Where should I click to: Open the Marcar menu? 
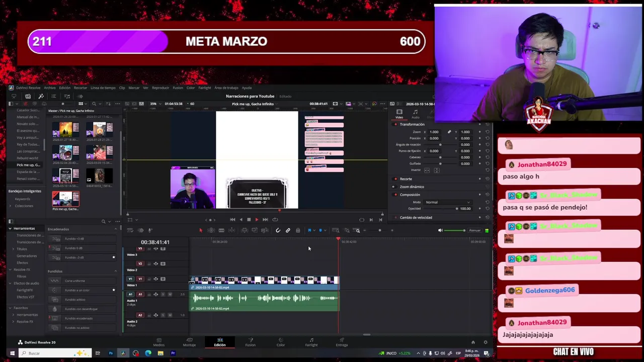click(x=134, y=88)
